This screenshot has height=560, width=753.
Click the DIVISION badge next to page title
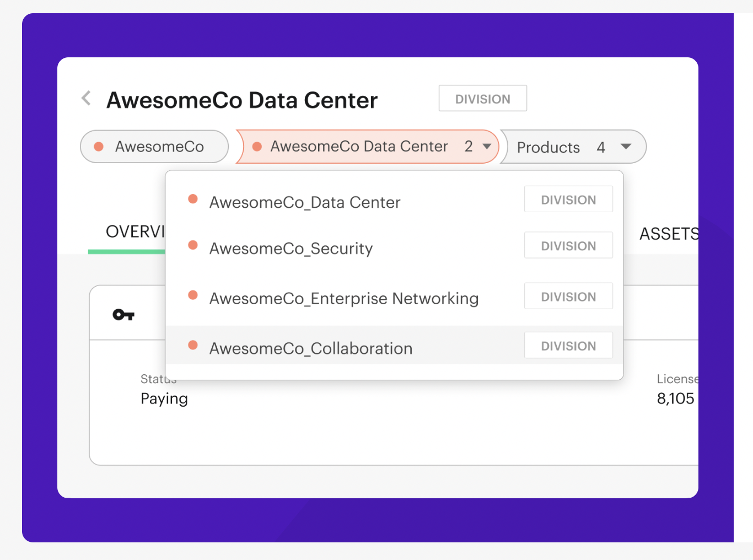pos(482,99)
